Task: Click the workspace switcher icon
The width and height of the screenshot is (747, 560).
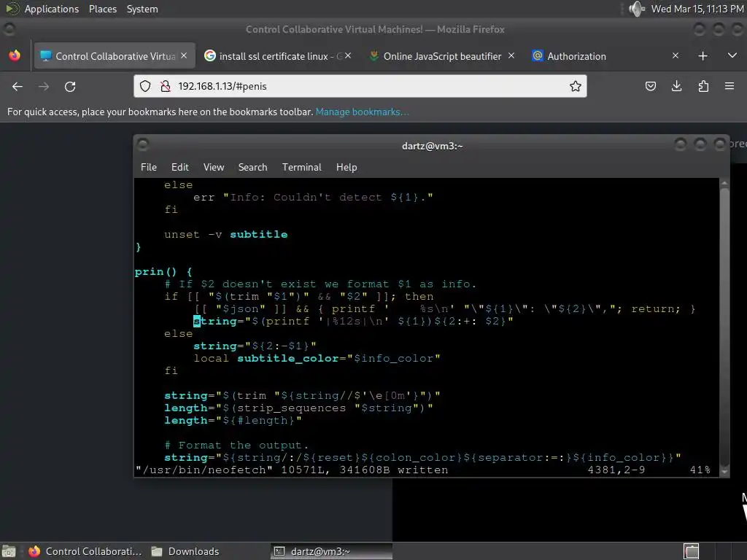Action: pyautogui.click(x=692, y=551)
